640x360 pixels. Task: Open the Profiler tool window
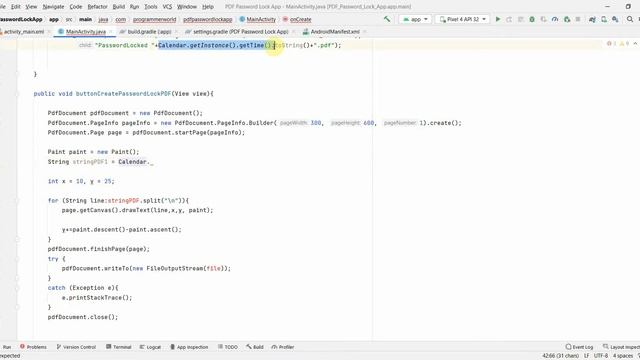[x=283, y=347]
